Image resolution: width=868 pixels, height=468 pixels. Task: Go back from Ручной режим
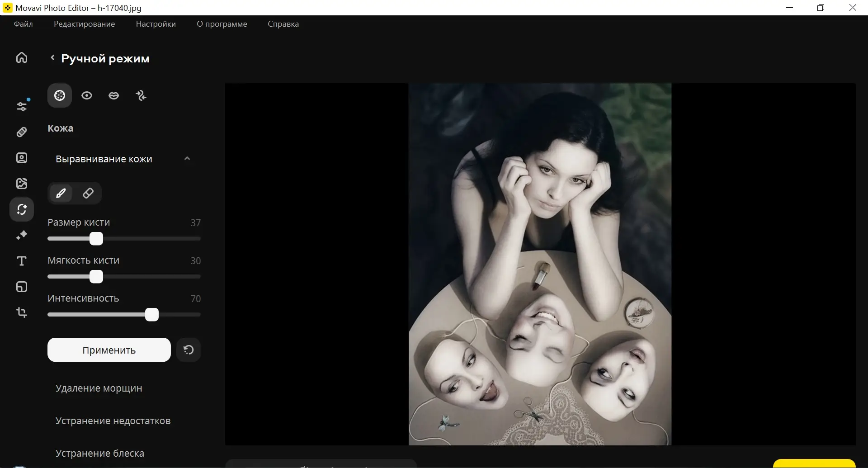click(x=52, y=58)
